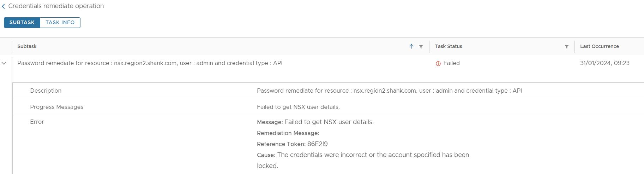Click the Failed status label

point(451,63)
